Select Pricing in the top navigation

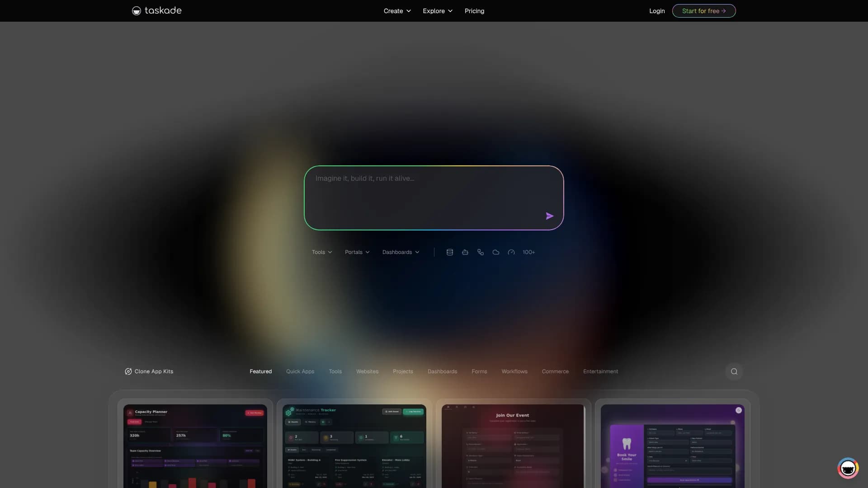474,10
